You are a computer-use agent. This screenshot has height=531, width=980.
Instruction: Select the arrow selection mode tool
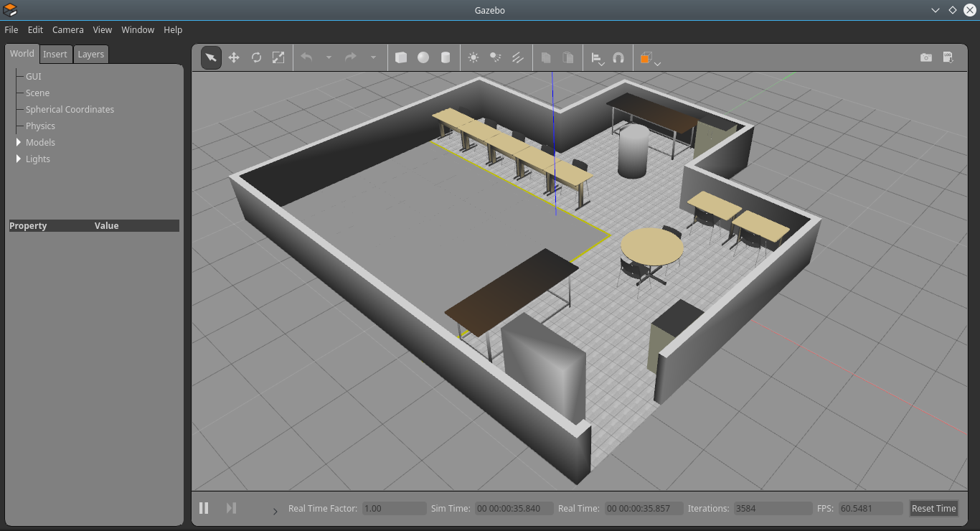(x=211, y=57)
